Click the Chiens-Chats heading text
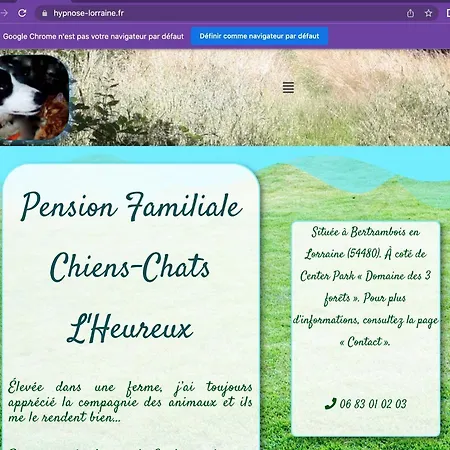Viewport: 450px width, 450px height. (x=130, y=267)
